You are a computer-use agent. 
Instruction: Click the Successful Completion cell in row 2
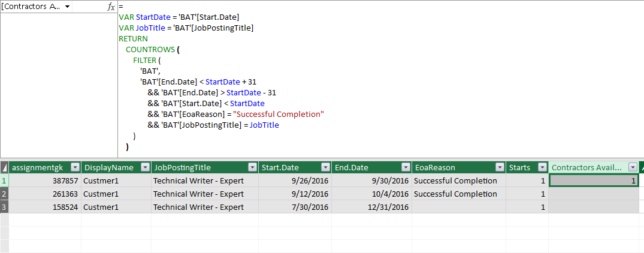click(x=459, y=194)
